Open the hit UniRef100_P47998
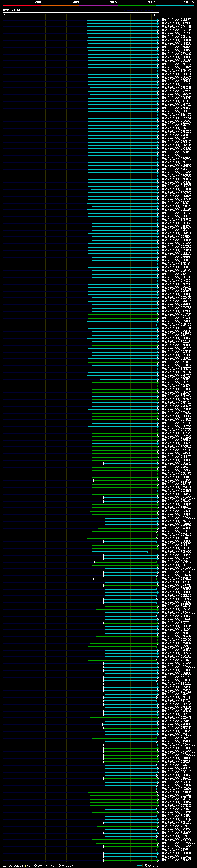 click(177, 23)
